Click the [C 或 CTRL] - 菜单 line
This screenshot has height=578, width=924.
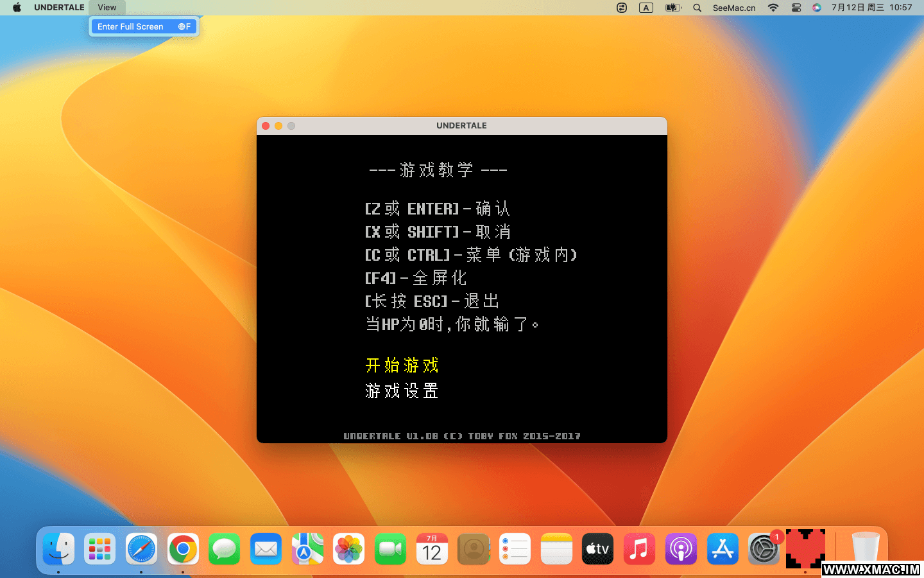coord(471,255)
